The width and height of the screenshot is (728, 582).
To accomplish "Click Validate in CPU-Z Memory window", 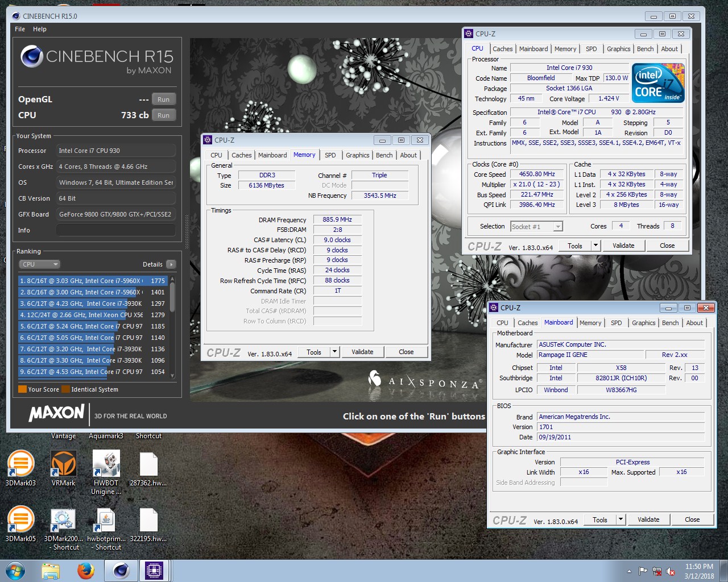I will click(362, 352).
